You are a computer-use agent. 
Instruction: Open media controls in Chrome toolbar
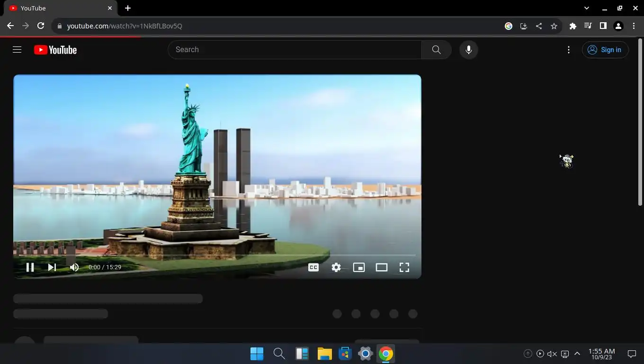tap(588, 26)
